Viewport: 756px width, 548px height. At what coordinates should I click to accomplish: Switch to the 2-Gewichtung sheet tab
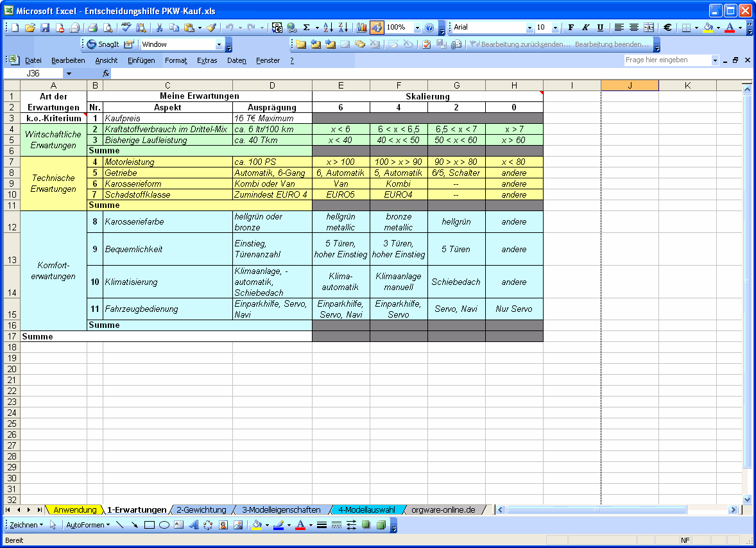click(202, 510)
